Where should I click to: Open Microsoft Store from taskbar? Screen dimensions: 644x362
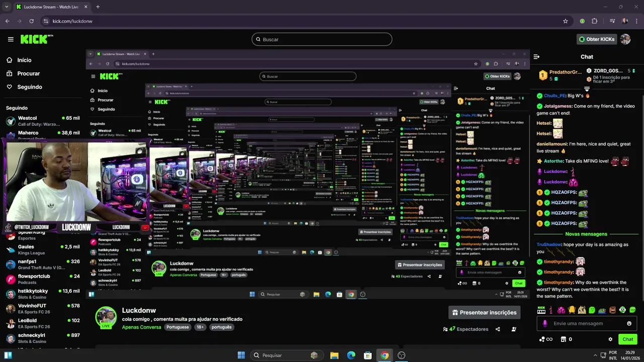(x=368, y=355)
